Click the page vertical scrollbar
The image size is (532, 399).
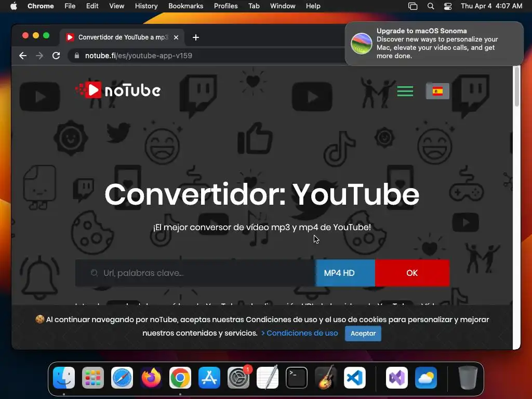click(x=517, y=87)
